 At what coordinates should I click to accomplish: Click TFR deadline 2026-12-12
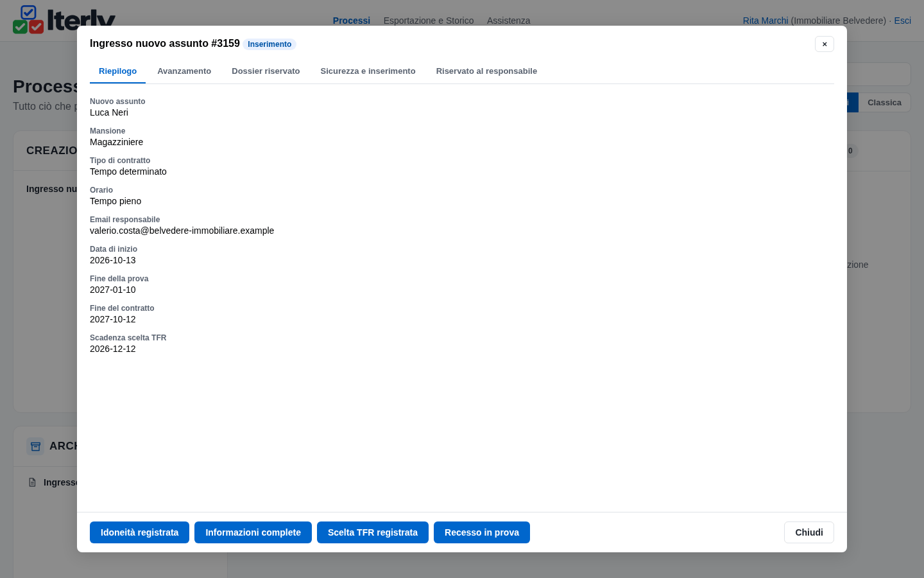113,349
